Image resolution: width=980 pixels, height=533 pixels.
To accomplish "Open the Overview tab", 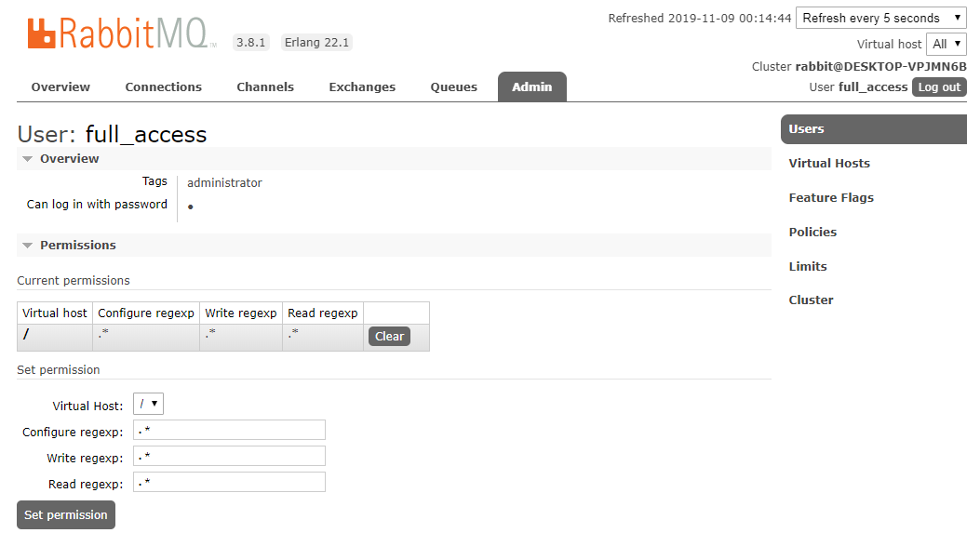I will point(60,87).
